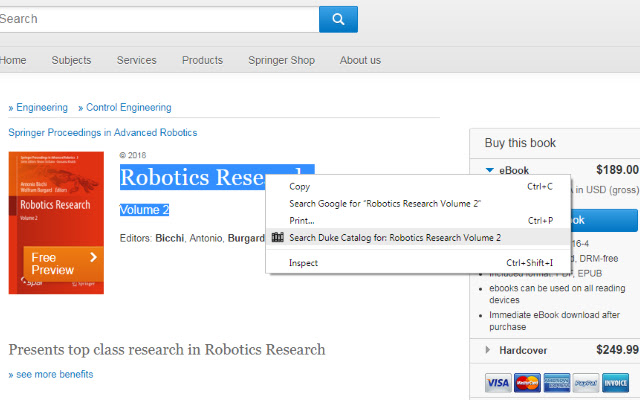Click the see more benefits link

(52, 374)
